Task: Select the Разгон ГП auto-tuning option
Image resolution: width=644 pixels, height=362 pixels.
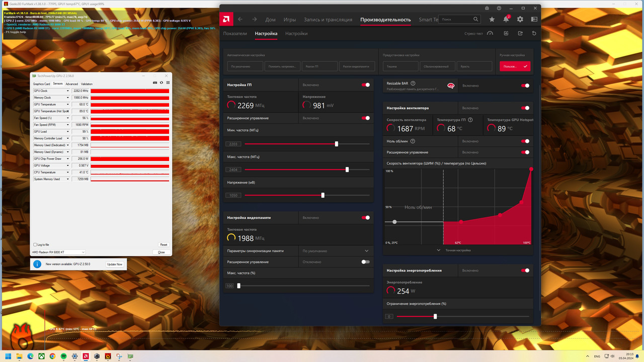Action: 319,66
